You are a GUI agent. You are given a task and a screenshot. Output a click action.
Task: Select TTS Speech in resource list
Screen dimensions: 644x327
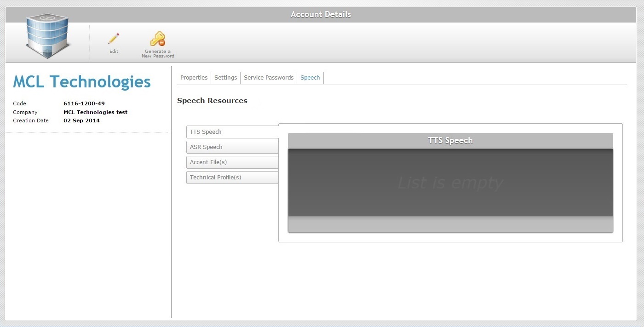pos(232,132)
